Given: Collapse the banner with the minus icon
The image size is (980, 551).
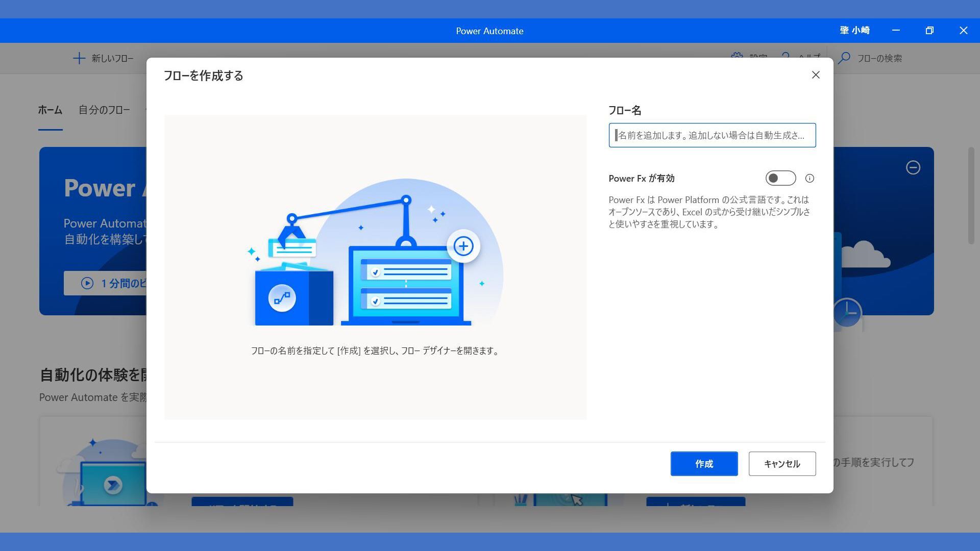Looking at the screenshot, I should click(913, 167).
